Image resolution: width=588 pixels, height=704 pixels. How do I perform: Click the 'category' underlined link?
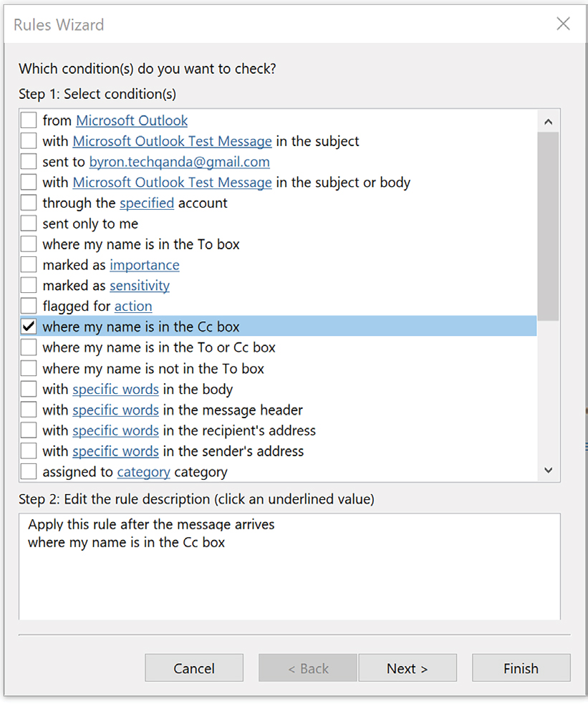pyautogui.click(x=143, y=472)
